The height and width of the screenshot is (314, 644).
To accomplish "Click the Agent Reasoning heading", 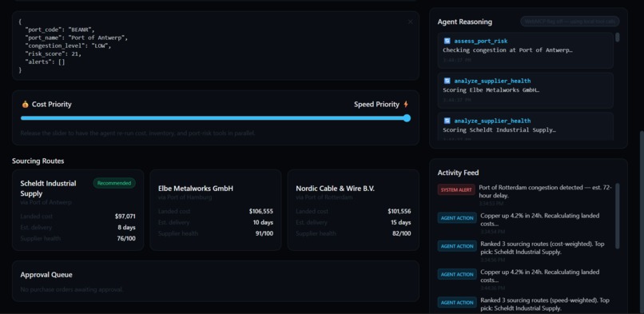I will 464,22.
